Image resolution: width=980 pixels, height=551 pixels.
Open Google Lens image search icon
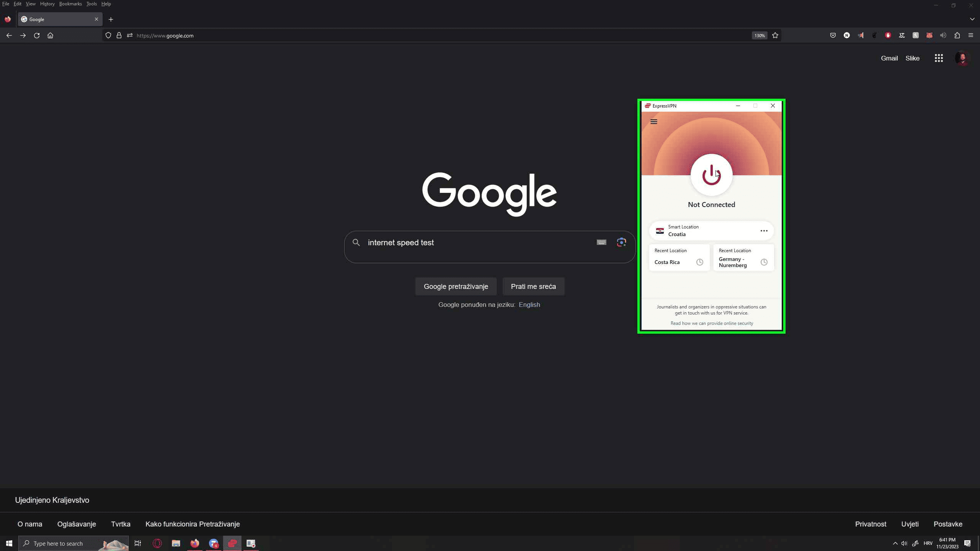coord(621,242)
